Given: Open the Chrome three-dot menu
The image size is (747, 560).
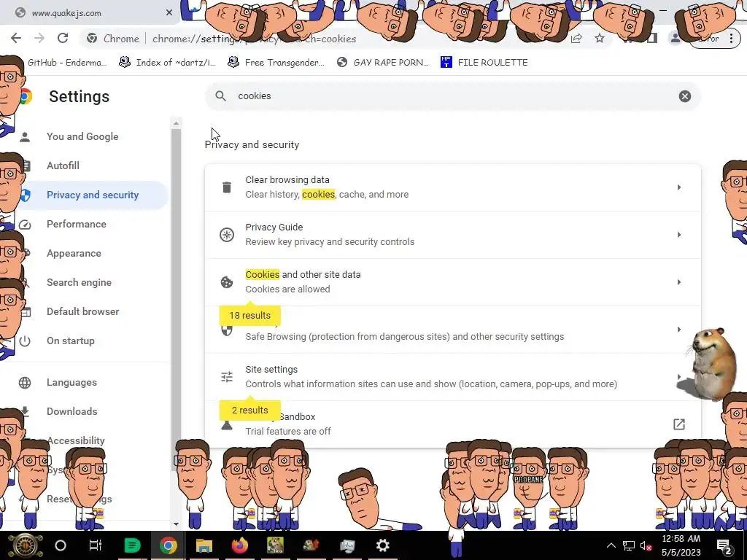Looking at the screenshot, I should 731,39.
